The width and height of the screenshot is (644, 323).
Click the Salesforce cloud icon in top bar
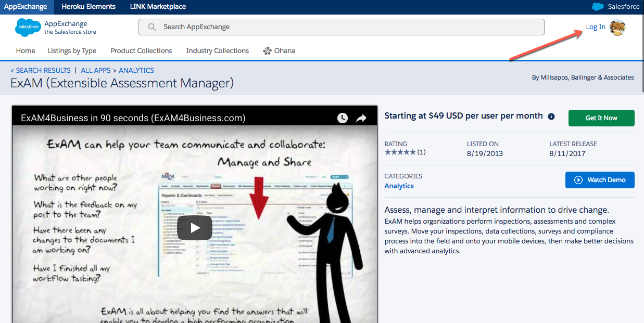click(598, 7)
